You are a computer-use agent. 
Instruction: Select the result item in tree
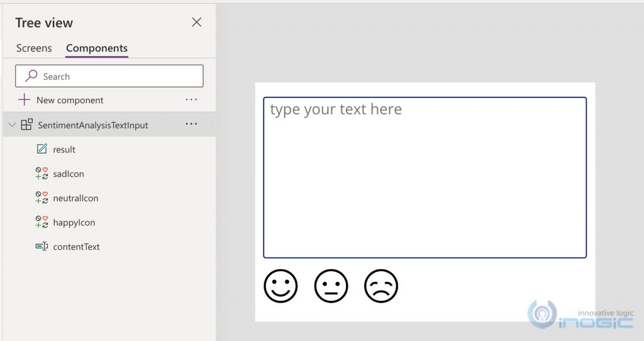64,150
